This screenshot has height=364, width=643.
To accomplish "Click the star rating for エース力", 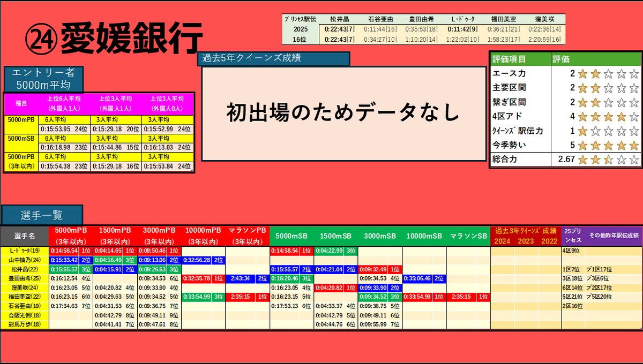I will tap(609, 74).
